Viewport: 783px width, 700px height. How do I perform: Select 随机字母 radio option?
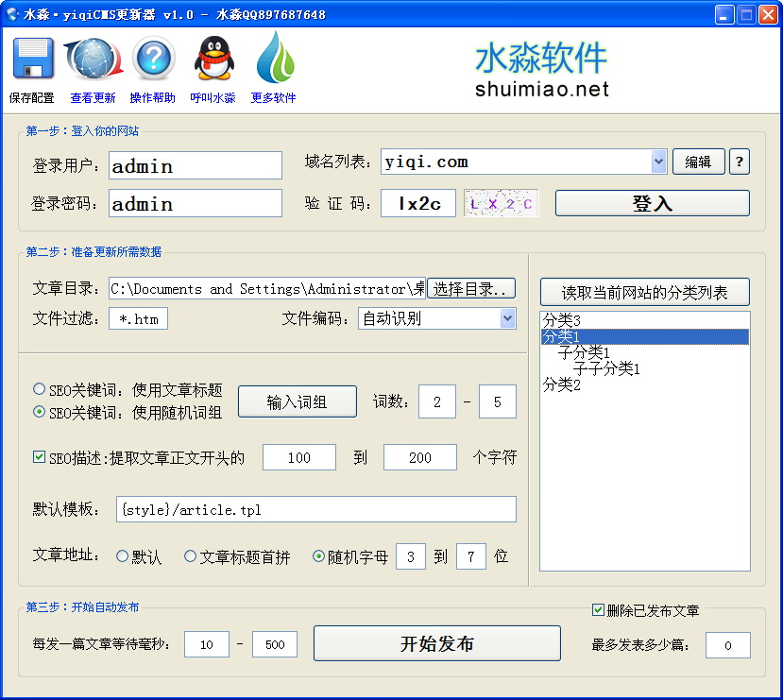(318, 555)
